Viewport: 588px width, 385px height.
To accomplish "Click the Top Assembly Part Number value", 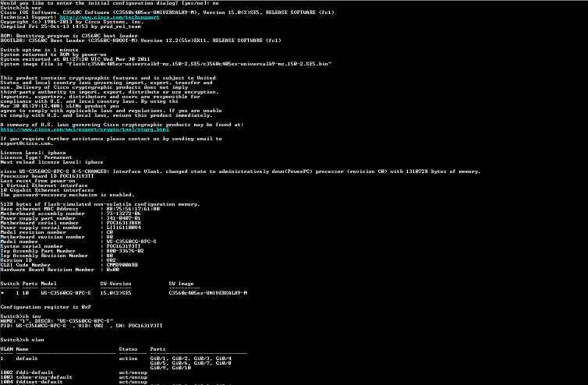I will (126, 251).
